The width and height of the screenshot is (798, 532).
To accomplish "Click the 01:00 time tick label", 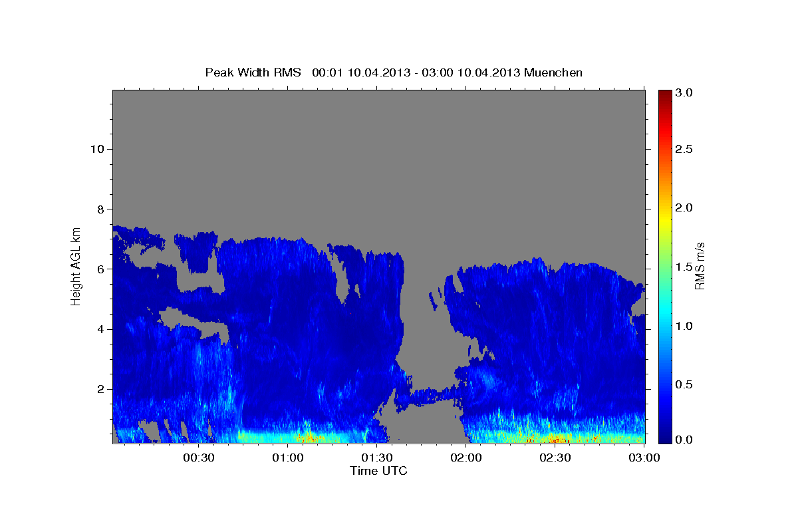I will (289, 458).
